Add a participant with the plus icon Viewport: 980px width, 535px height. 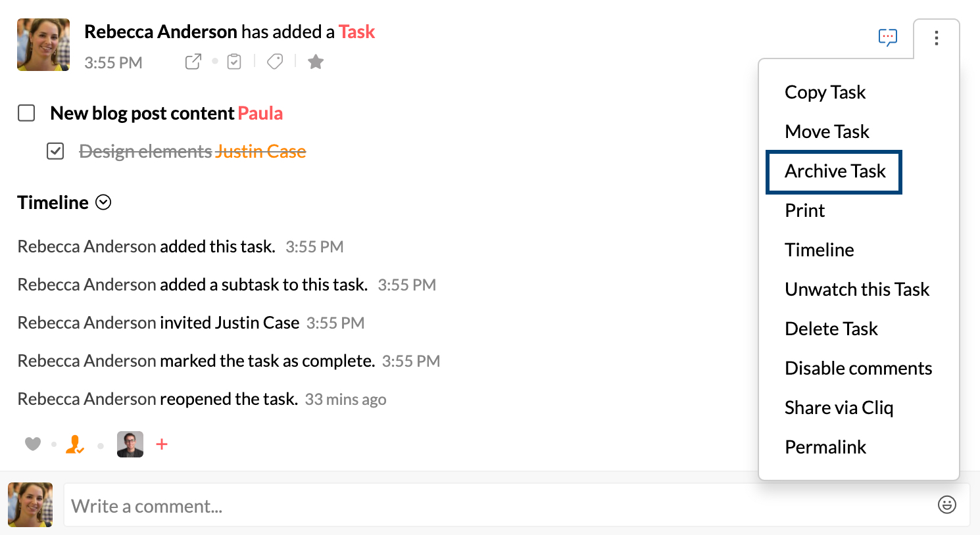(161, 444)
